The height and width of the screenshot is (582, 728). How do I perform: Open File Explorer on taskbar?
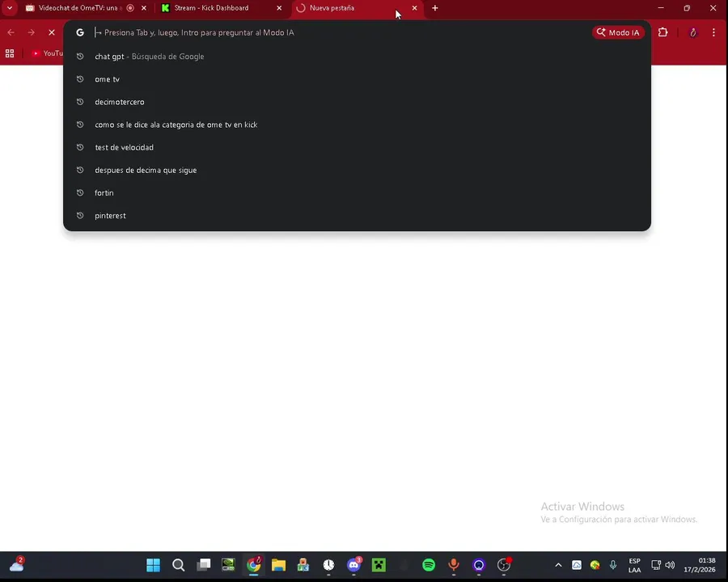tap(278, 565)
